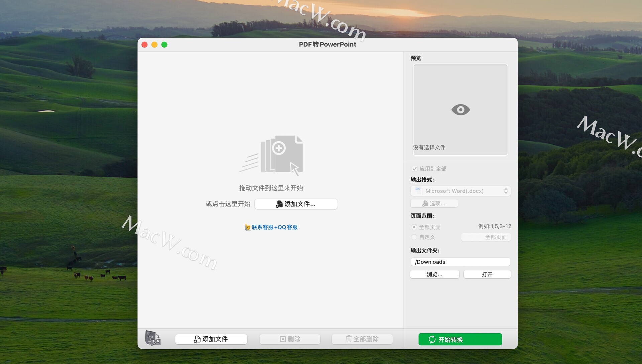642x364 pixels.
Task: Minimize the window with yellow button
Action: [x=154, y=45]
